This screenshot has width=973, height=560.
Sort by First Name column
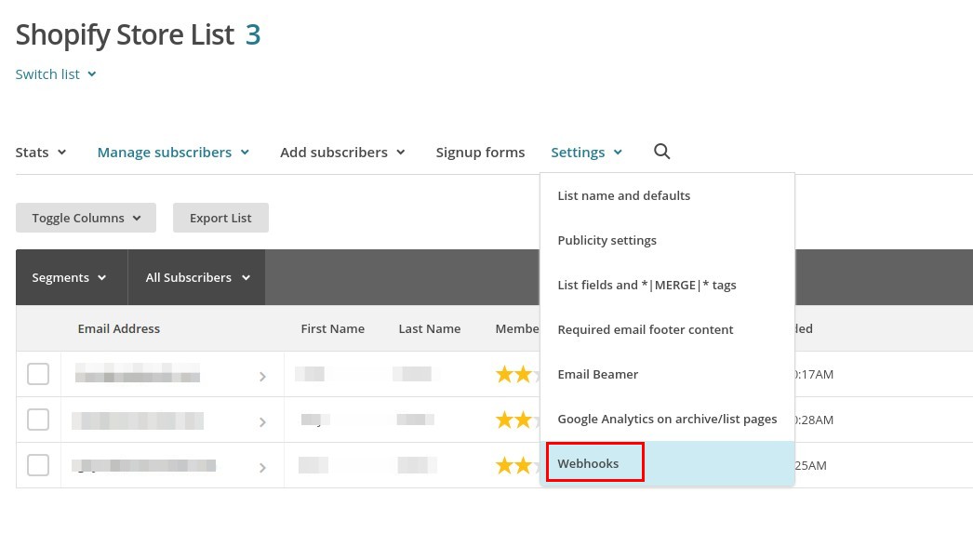333,328
